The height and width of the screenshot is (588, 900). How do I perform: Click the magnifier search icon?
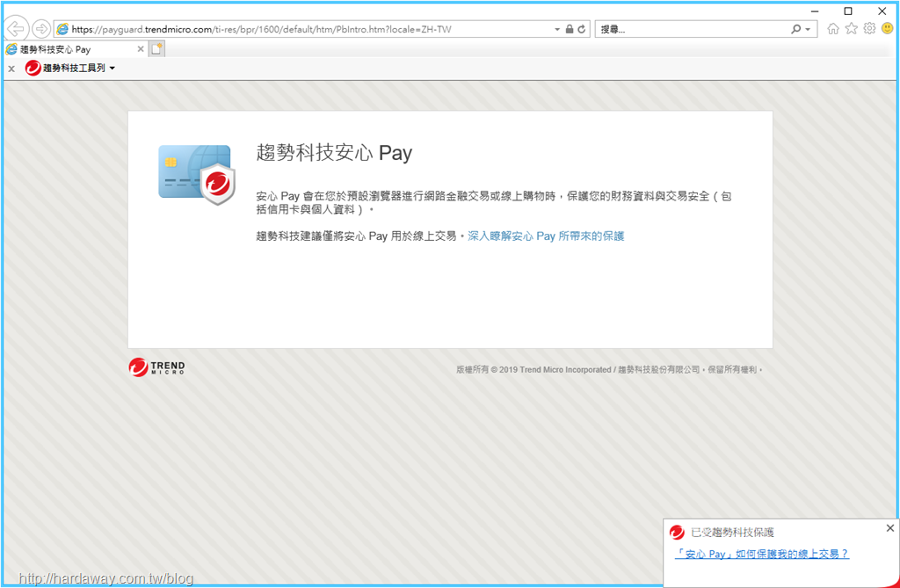pyautogui.click(x=795, y=29)
